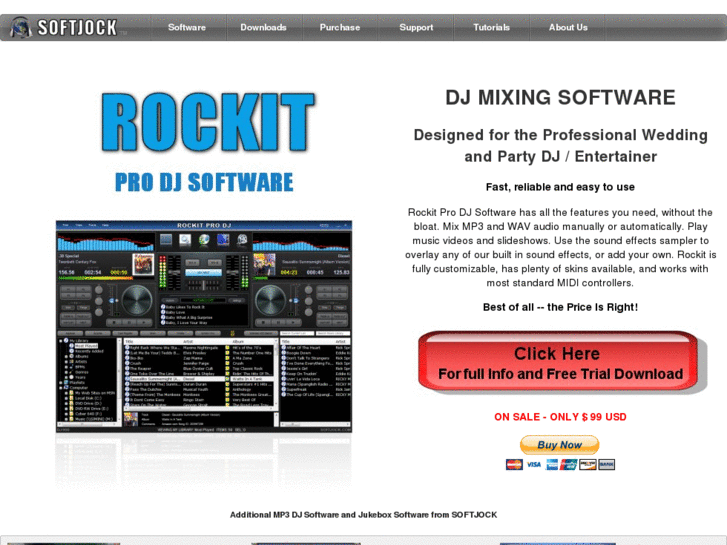
Task: Click the Mastercard payment icon
Action: click(514, 464)
